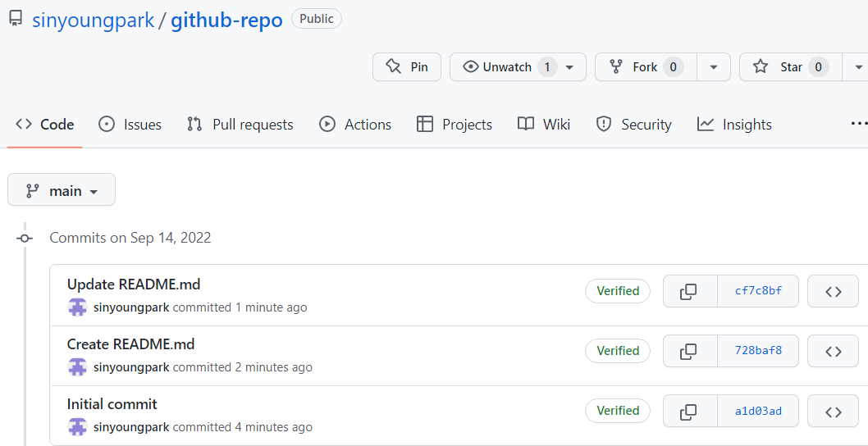This screenshot has width=868, height=446.
Task: Open the Wiki tab
Action: (x=544, y=125)
